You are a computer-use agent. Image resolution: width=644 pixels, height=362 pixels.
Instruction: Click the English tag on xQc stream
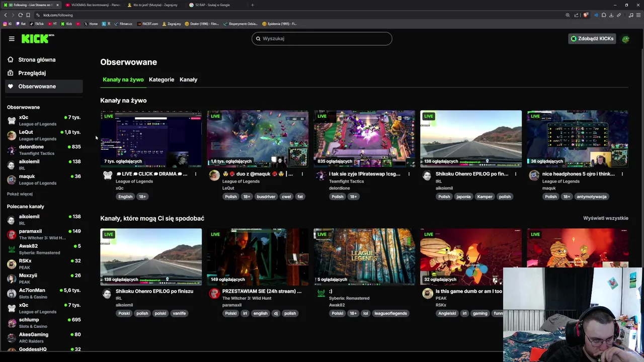tap(125, 197)
